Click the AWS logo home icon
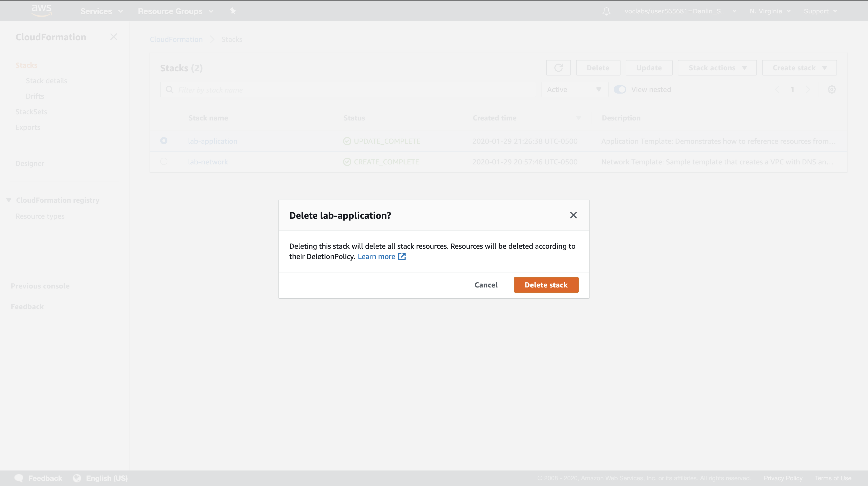868x486 pixels. coord(41,10)
